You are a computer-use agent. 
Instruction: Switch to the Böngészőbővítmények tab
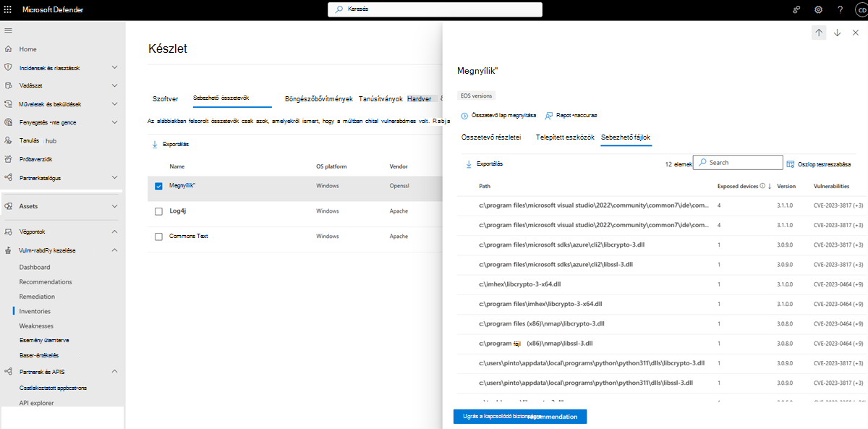(319, 98)
